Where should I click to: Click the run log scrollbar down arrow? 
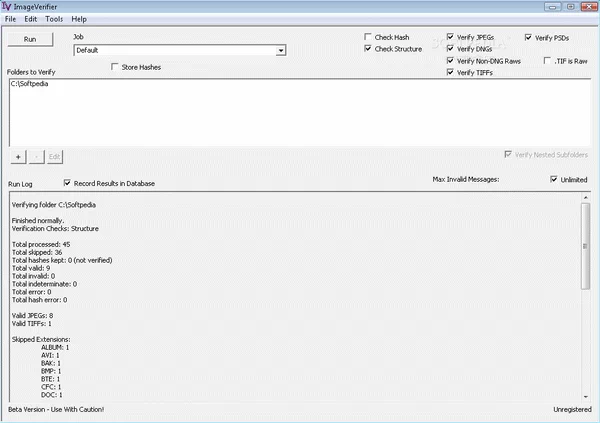point(585,397)
